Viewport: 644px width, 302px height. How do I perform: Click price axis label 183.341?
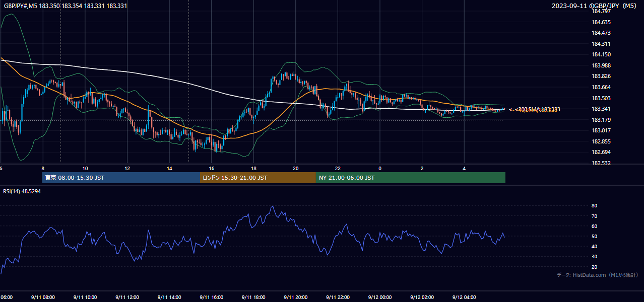tap(601, 109)
